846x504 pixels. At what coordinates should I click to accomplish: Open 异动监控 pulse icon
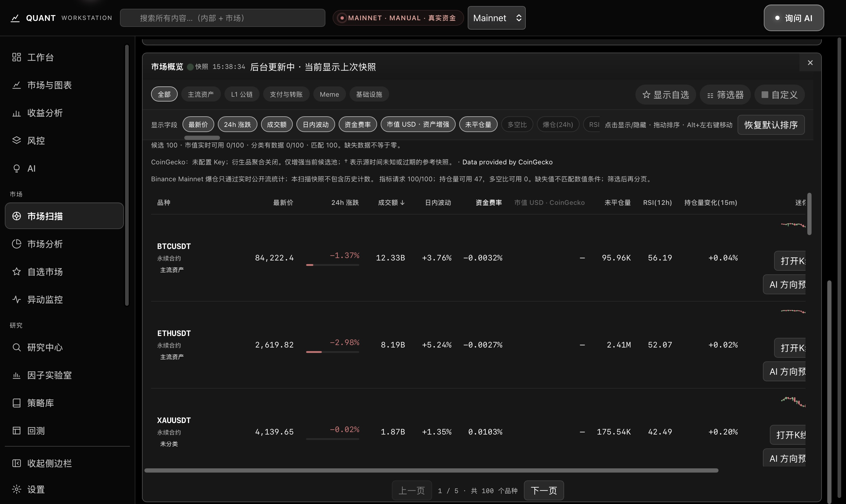click(x=16, y=299)
